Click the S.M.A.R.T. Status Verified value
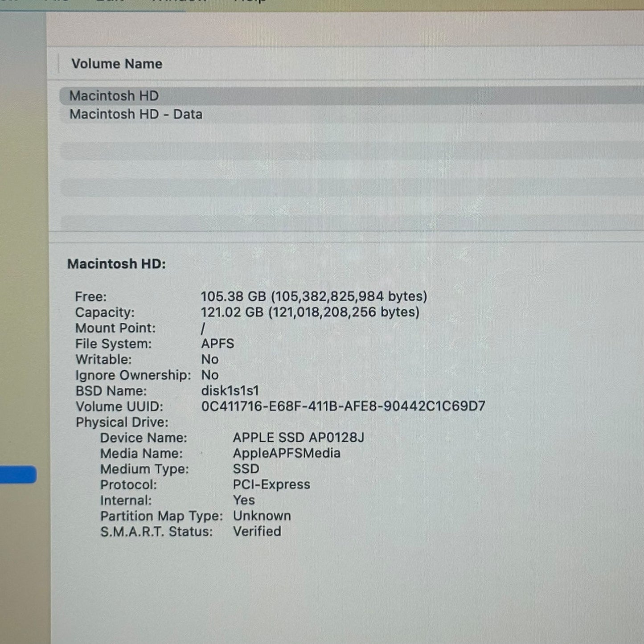This screenshot has width=644, height=644. click(x=257, y=531)
